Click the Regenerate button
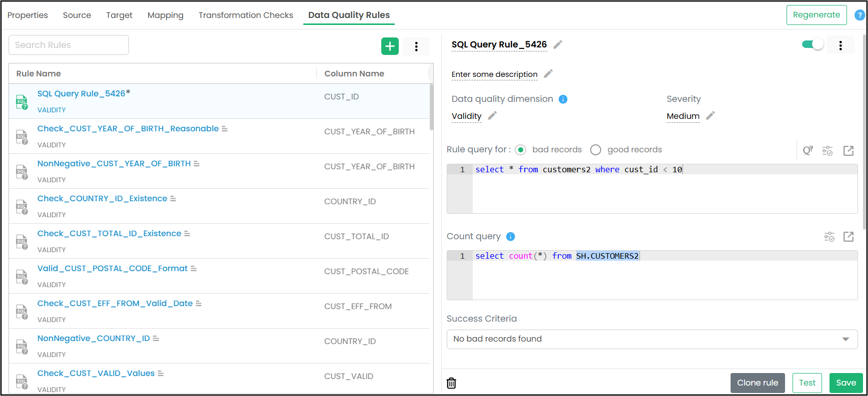The height and width of the screenshot is (396, 868). (x=816, y=15)
